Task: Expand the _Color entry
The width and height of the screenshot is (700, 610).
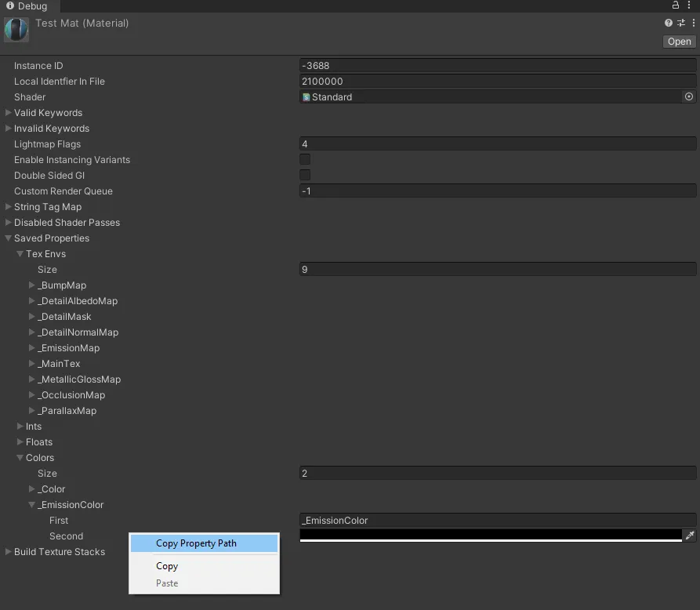Action: point(31,489)
